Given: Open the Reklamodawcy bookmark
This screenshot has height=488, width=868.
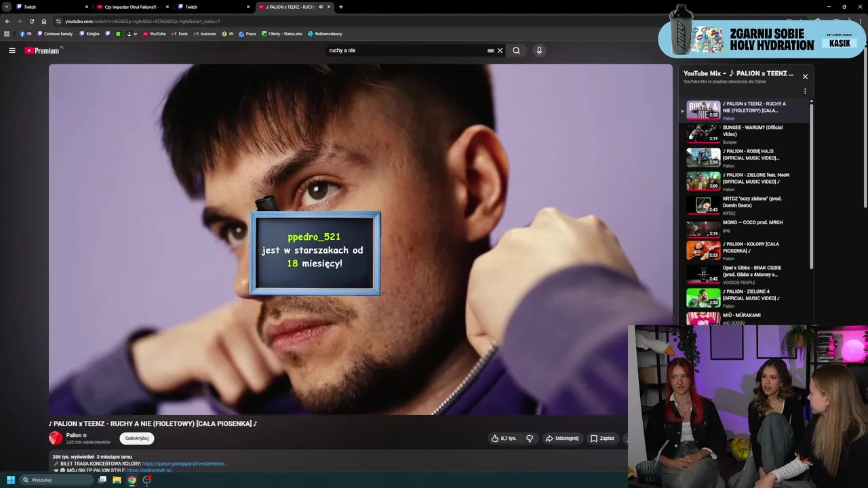Looking at the screenshot, I should point(325,34).
